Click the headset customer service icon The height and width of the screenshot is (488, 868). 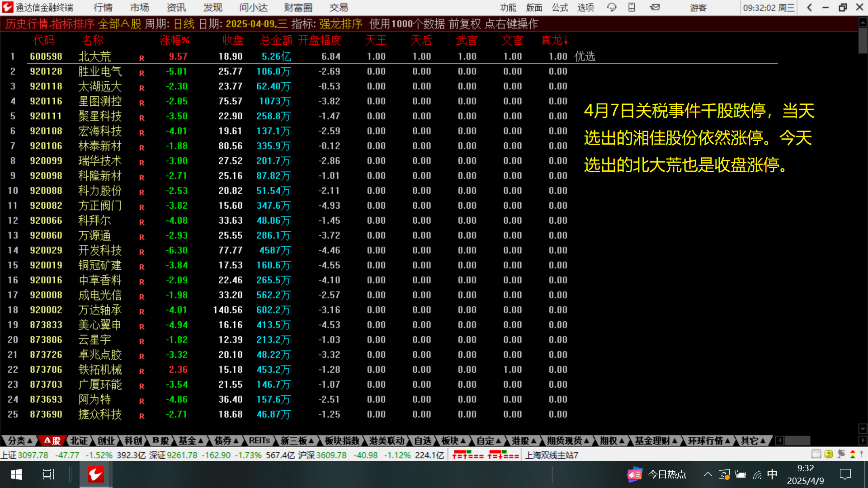point(612,7)
